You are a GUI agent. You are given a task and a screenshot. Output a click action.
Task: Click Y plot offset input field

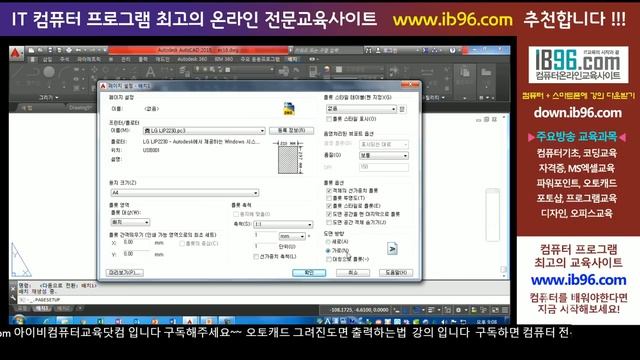click(x=136, y=254)
